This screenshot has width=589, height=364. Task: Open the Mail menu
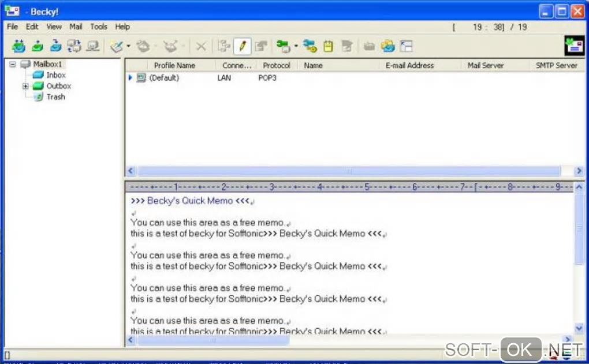(76, 27)
